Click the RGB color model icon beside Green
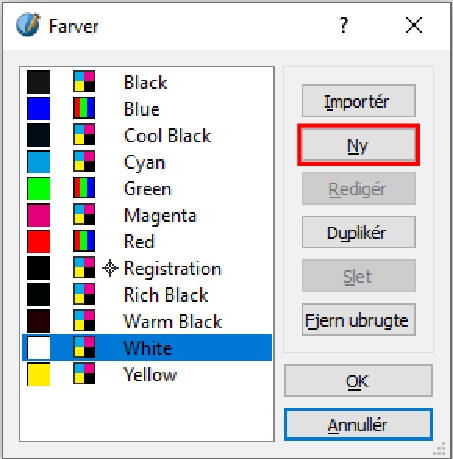Viewport: 453px width, 459px height. click(84, 188)
